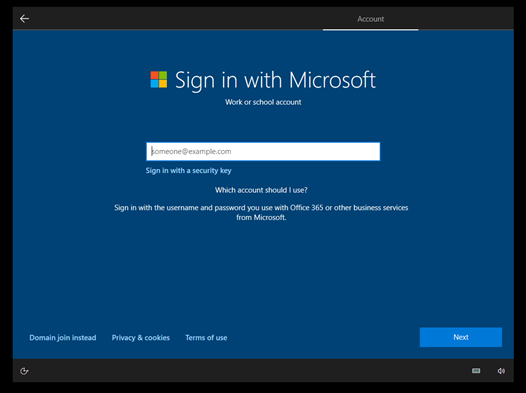Click the Next button
The image size is (526, 393).
point(461,337)
